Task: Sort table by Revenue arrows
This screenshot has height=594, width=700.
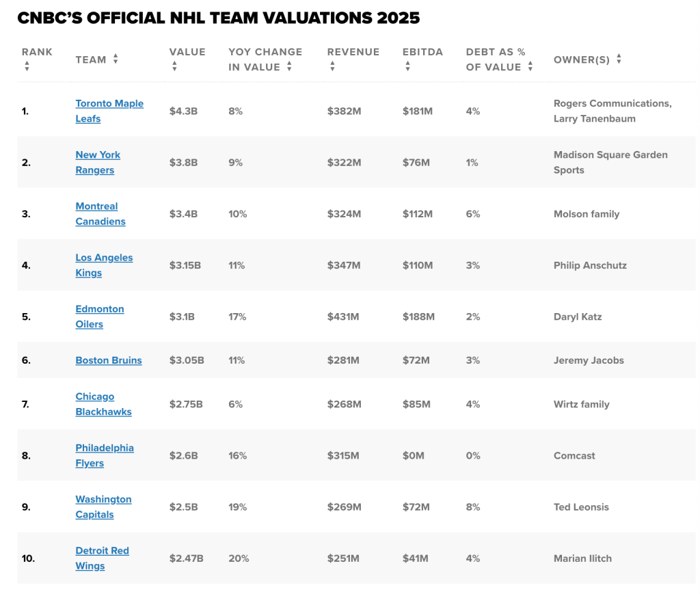Action: (333, 66)
